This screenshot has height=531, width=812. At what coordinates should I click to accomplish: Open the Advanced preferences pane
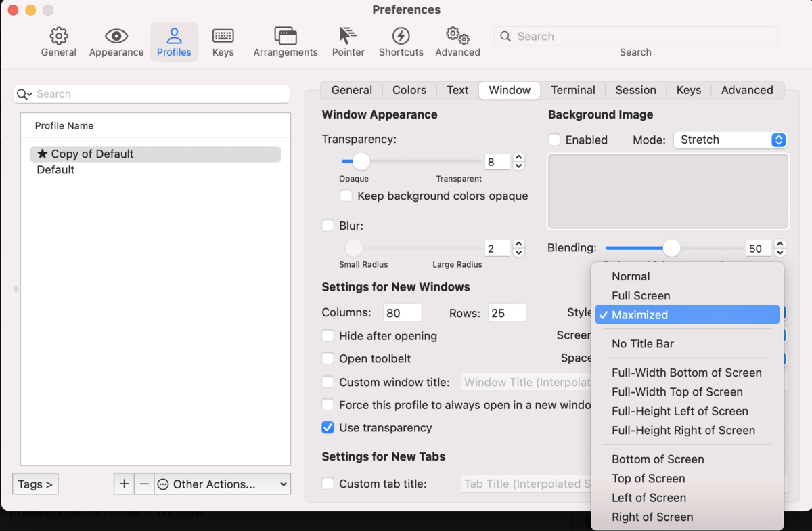[458, 42]
